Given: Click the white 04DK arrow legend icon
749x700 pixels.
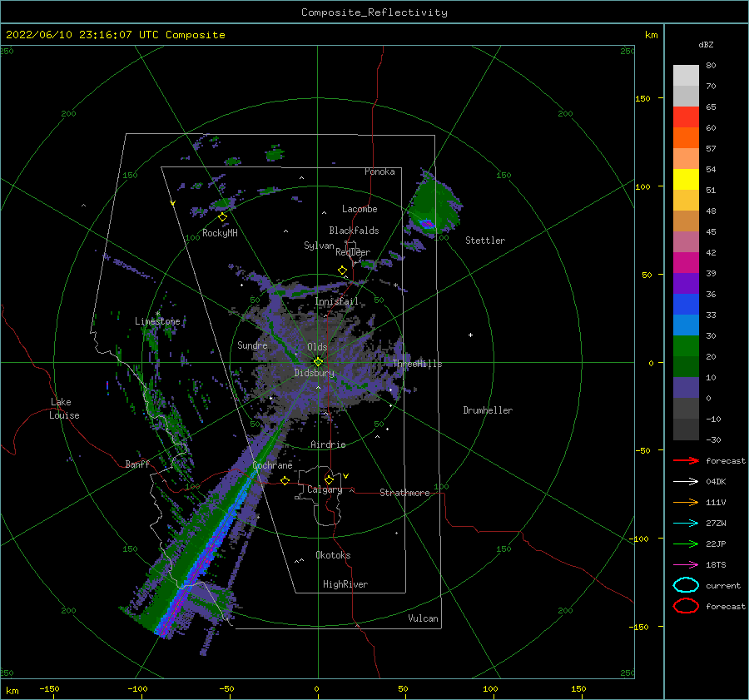Looking at the screenshot, I should pyautogui.click(x=686, y=482).
